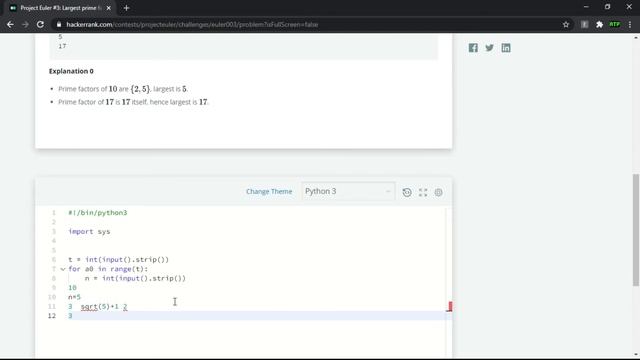Restore down the browser window
Image resolution: width=640 pixels, height=360 pixels.
point(607,7)
